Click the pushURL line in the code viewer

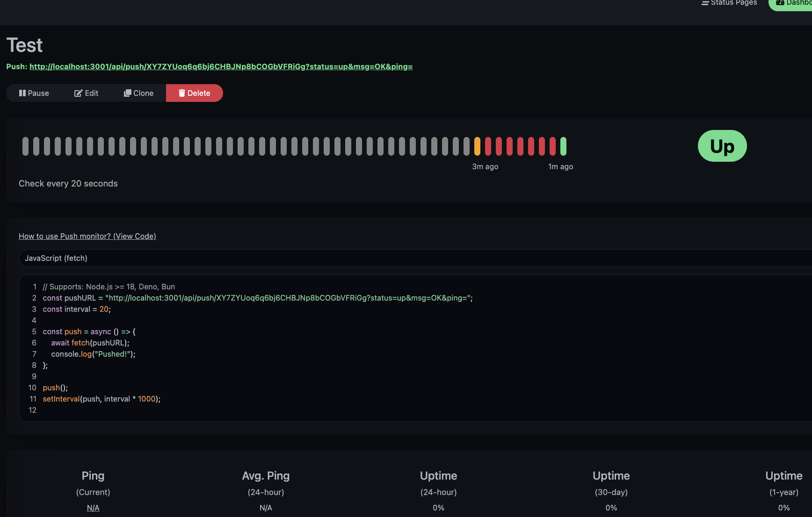pyautogui.click(x=257, y=298)
